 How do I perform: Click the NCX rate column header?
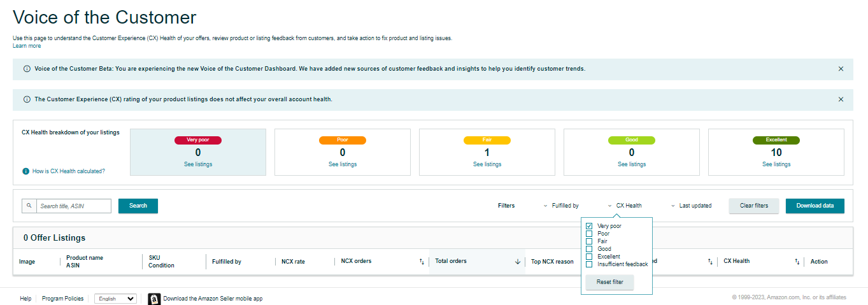293,262
